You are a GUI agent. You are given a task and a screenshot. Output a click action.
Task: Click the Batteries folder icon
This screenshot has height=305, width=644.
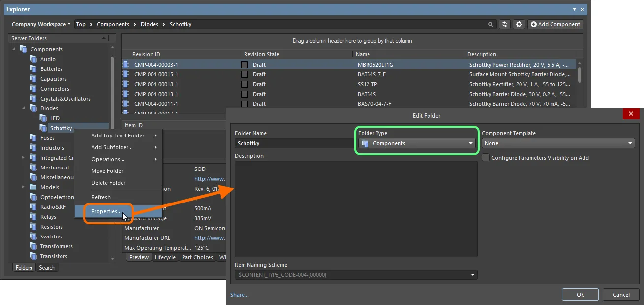click(33, 68)
